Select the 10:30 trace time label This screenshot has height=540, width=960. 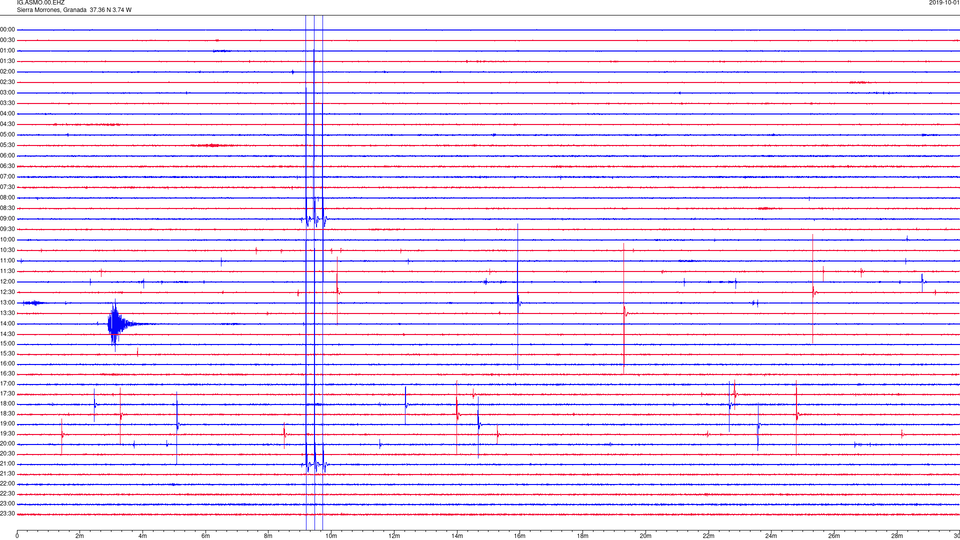[7, 250]
